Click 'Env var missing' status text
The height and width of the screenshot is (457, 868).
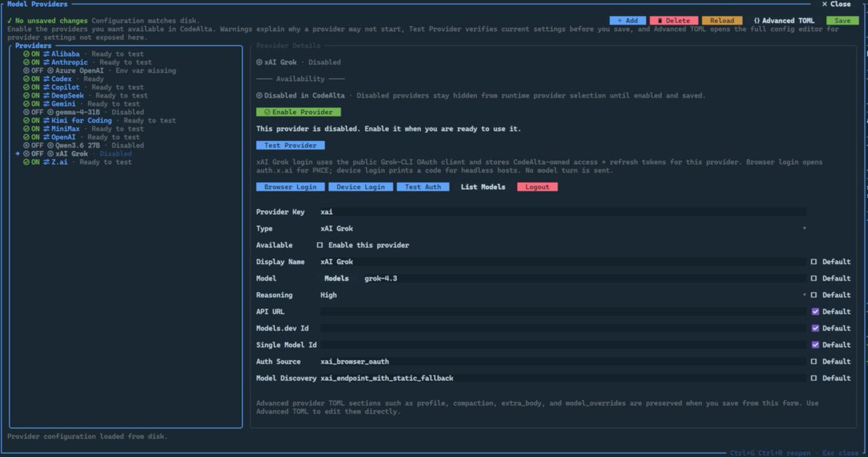point(147,71)
